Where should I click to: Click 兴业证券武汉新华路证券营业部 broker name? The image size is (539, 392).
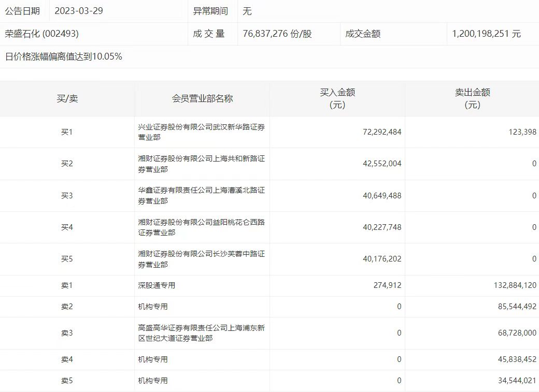[202, 132]
